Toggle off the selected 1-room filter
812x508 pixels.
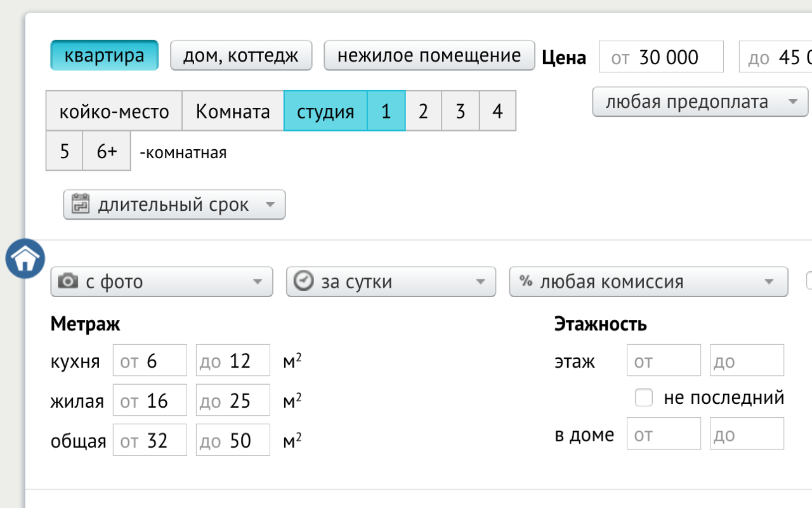pos(386,111)
